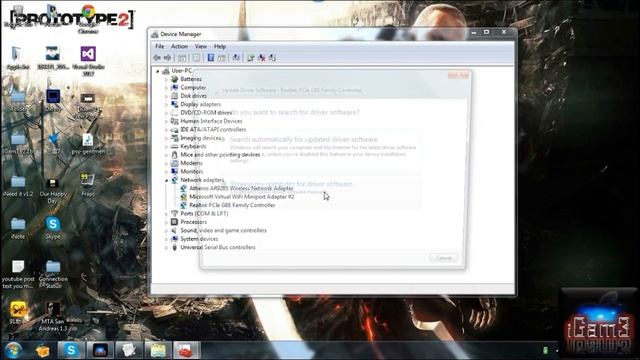Collapse the User-PC root node
The image size is (640, 360).
click(158, 71)
